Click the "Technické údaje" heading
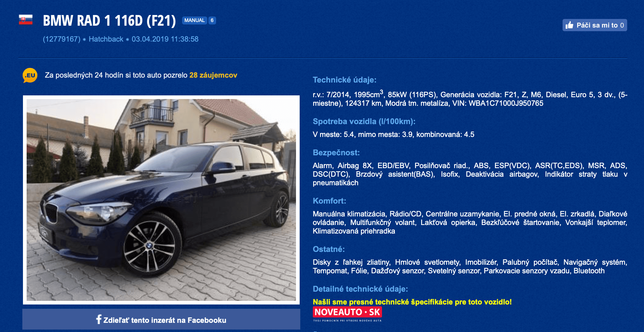The width and height of the screenshot is (644, 332). [x=345, y=80]
